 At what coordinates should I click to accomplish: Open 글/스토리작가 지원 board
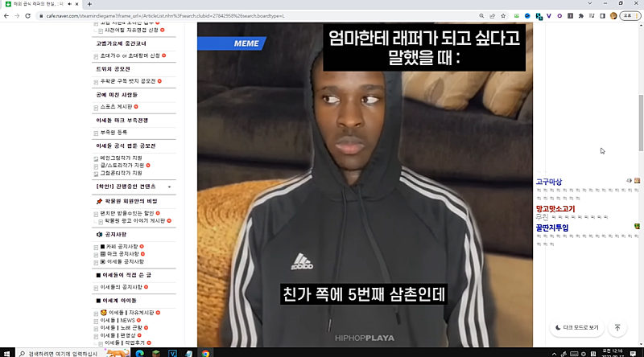point(122,166)
